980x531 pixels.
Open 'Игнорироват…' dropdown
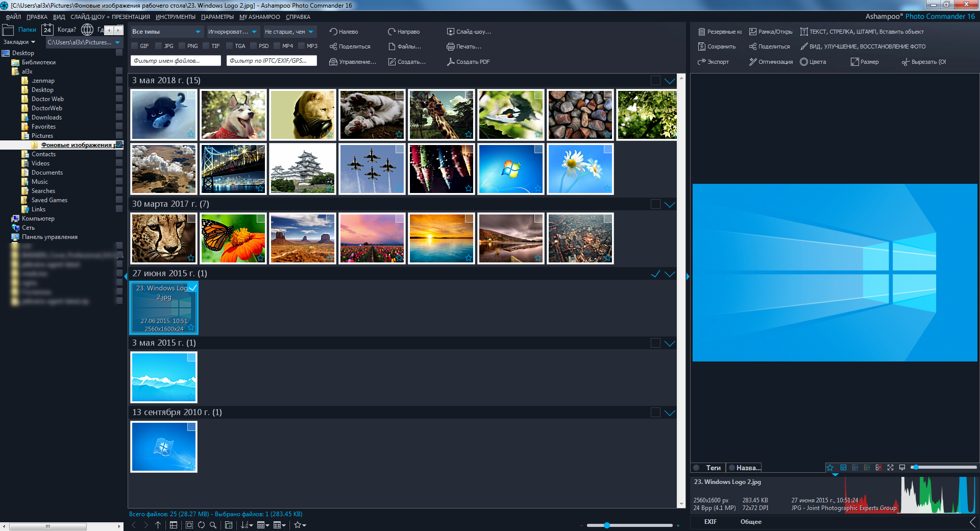tap(233, 32)
